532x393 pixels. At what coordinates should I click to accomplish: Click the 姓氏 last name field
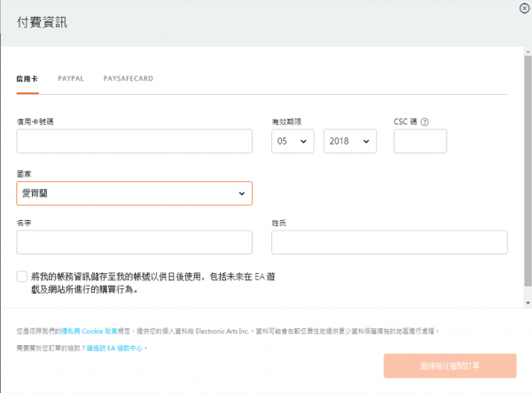(x=388, y=242)
